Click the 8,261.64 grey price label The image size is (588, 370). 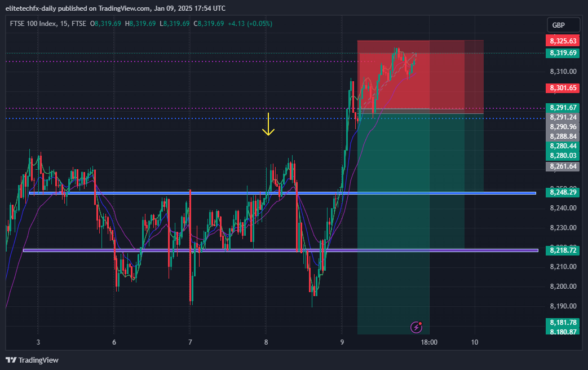tap(563, 166)
